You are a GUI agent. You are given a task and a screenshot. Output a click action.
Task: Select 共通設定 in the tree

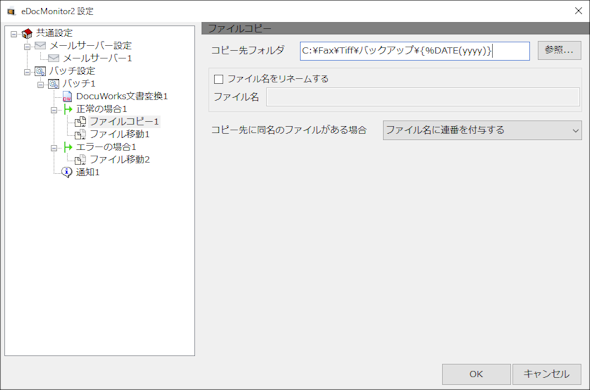click(x=54, y=33)
